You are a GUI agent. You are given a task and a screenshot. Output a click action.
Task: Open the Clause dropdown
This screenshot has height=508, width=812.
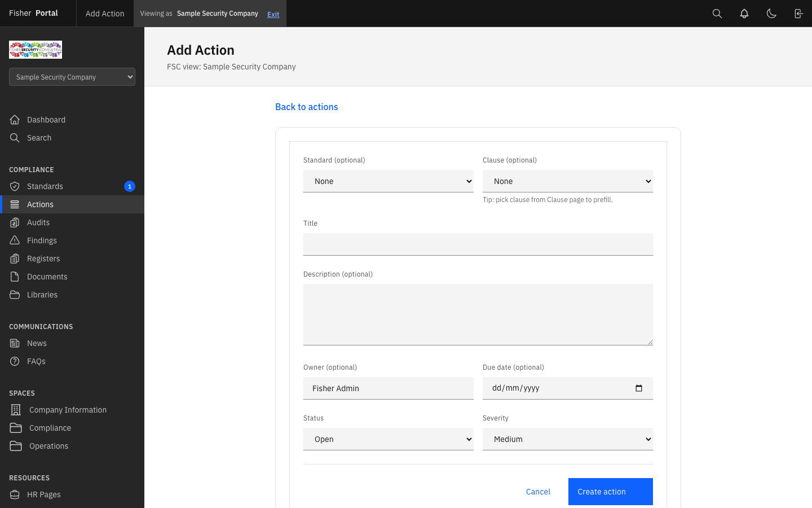click(567, 181)
